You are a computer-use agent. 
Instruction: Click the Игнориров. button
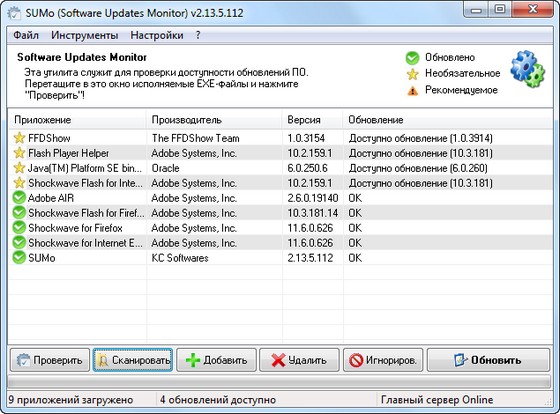(383, 360)
